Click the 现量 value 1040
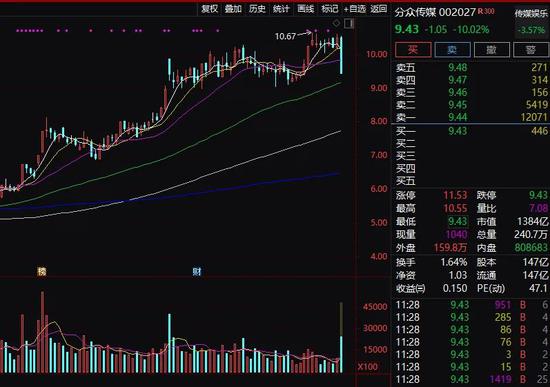The image size is (550, 387). 457,234
